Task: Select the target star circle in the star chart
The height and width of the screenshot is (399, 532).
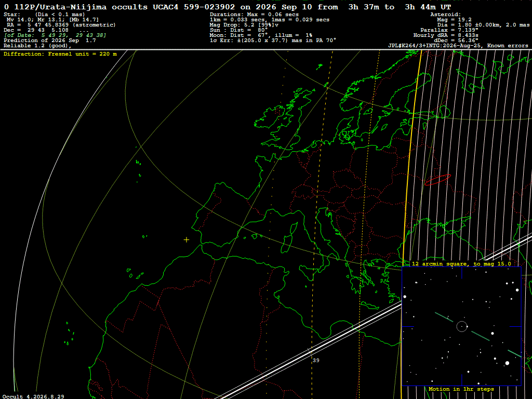Action: [x=461, y=326]
